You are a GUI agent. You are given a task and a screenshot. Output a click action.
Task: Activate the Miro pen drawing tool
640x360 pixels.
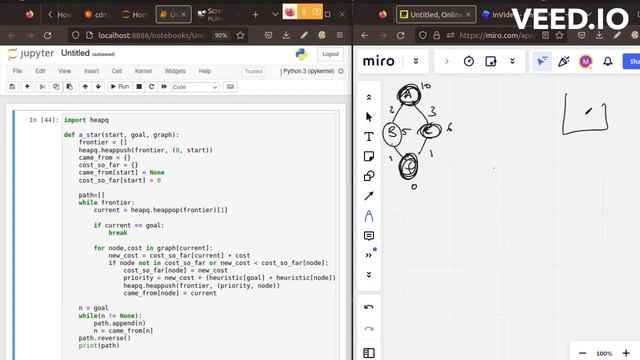coord(369,216)
